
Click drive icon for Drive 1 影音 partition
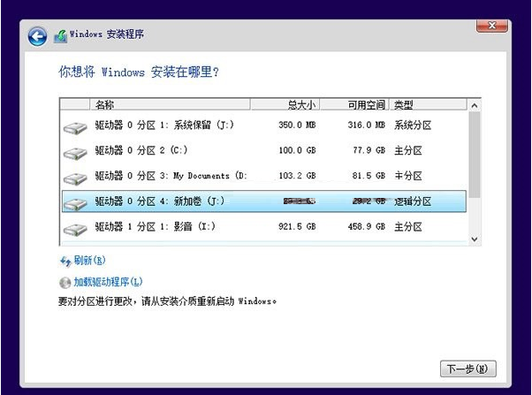coord(75,230)
